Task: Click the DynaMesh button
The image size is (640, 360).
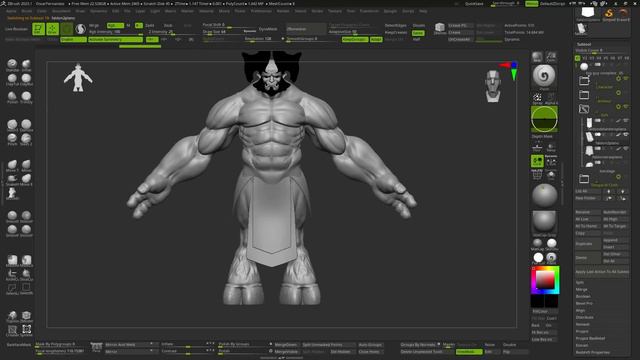Action: (x=267, y=29)
